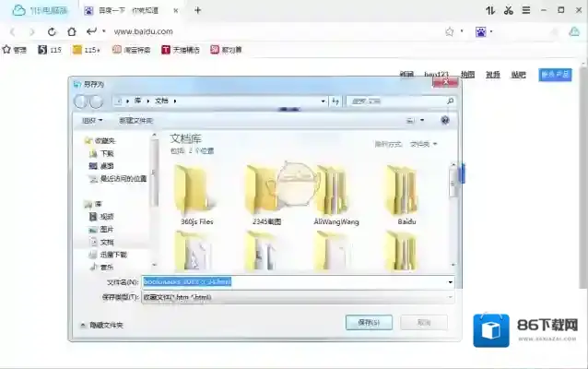
Task: Select 迅雷下载 in navigation pane
Action: coord(109,255)
